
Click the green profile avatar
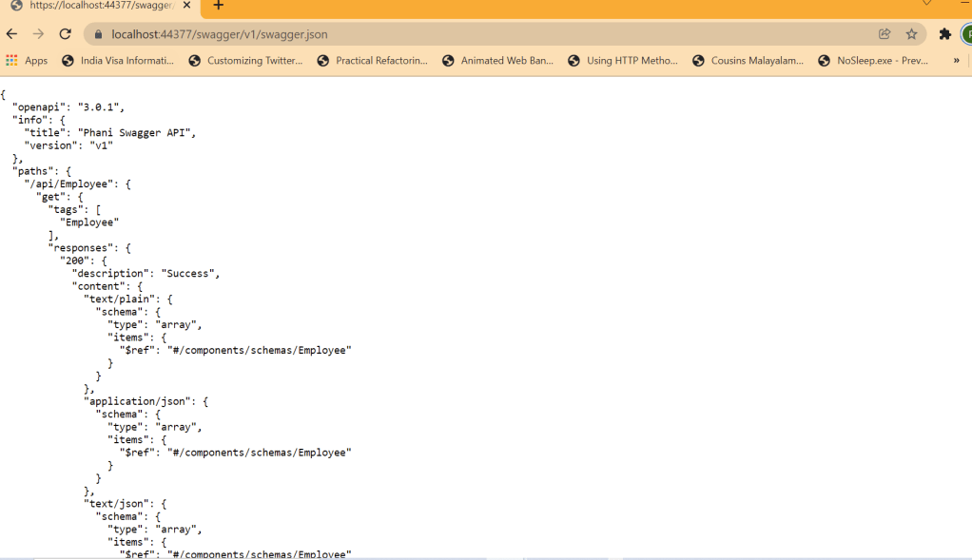pos(965,34)
